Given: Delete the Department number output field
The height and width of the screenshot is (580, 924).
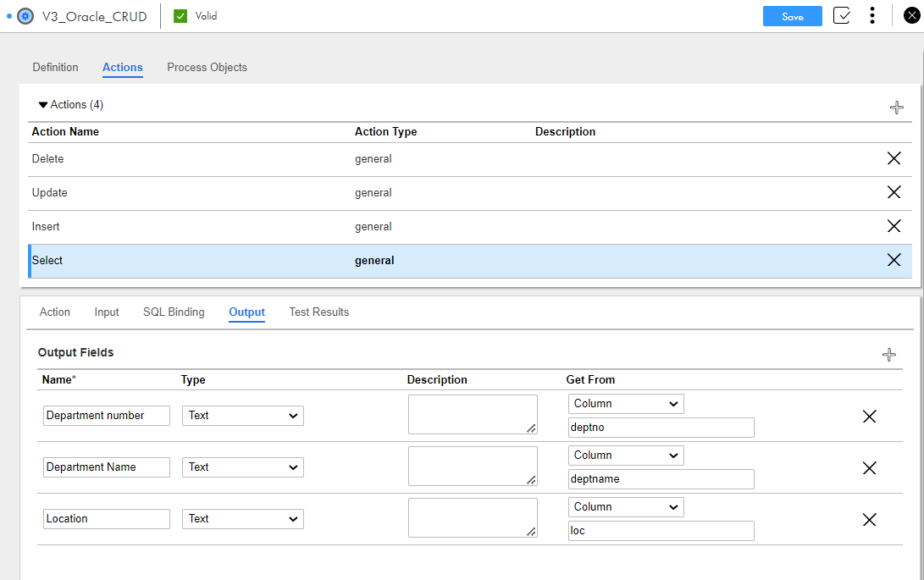Looking at the screenshot, I should pyautogui.click(x=869, y=416).
